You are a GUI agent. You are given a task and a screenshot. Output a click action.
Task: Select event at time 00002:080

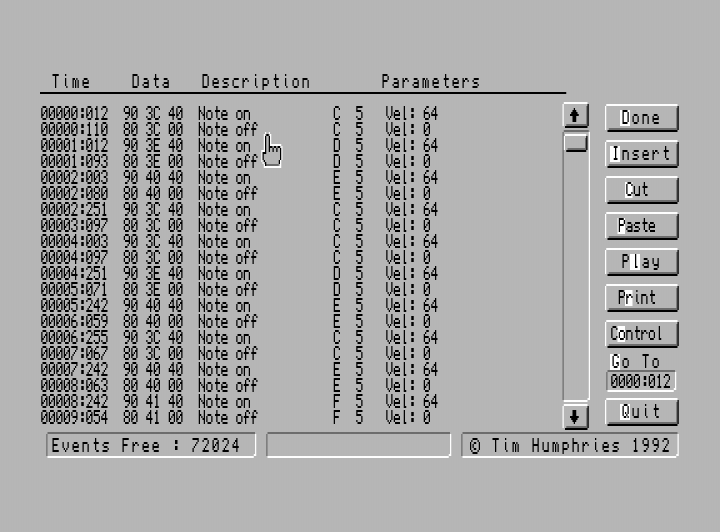tap(239, 193)
